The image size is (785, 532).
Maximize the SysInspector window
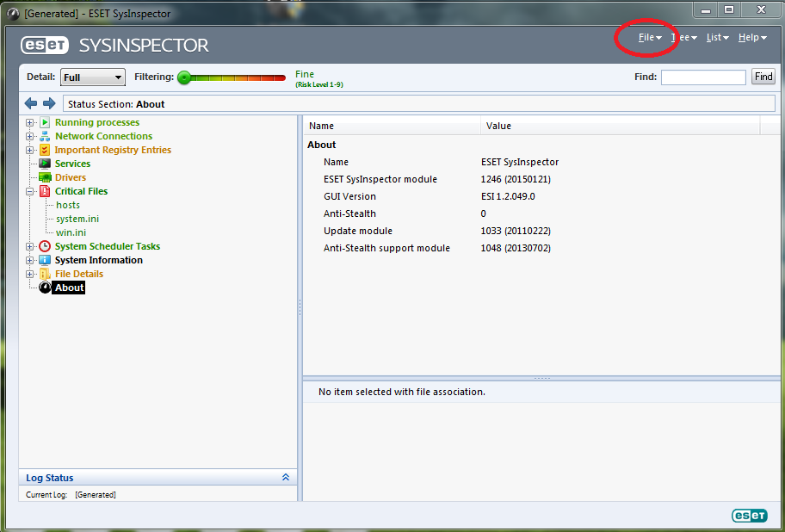[729, 9]
